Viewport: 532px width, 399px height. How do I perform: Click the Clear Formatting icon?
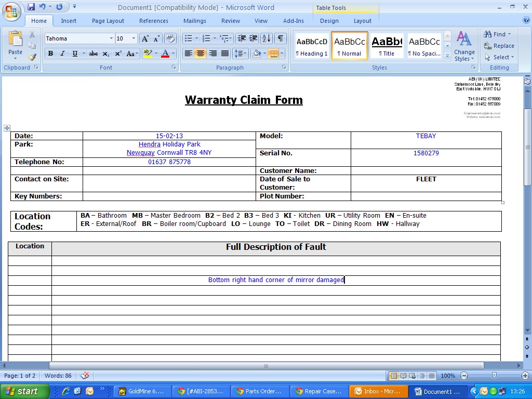point(170,38)
